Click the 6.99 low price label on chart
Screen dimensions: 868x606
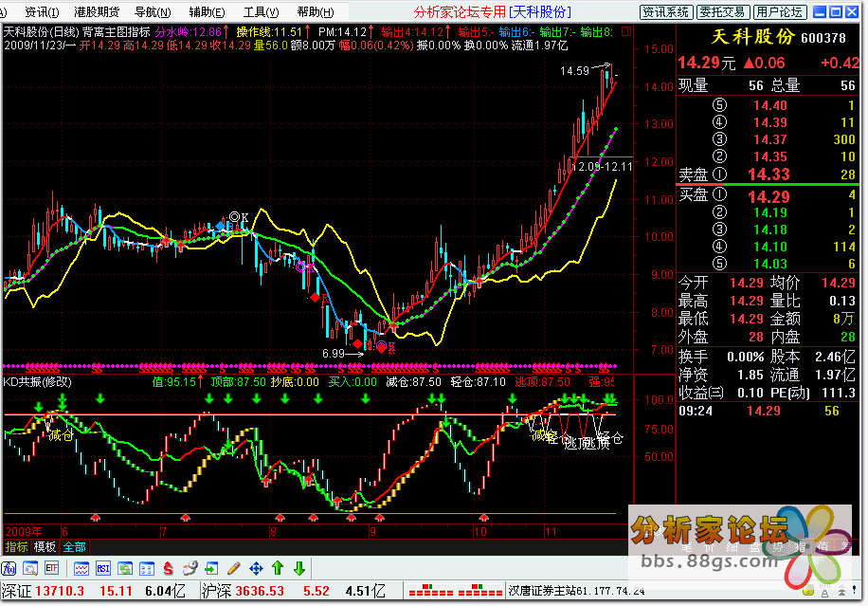[x=334, y=354]
